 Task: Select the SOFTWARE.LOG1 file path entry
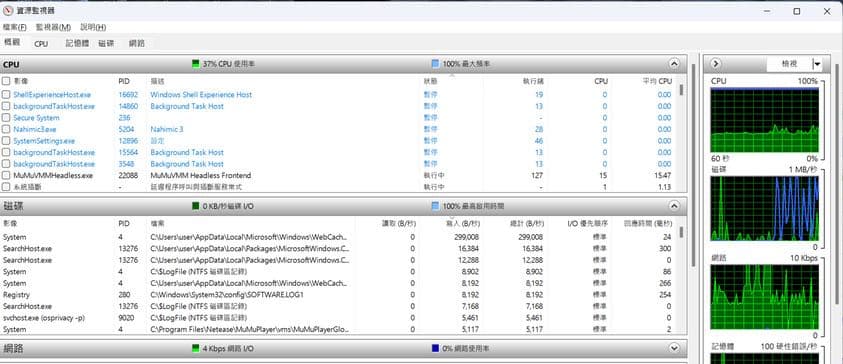point(227,295)
